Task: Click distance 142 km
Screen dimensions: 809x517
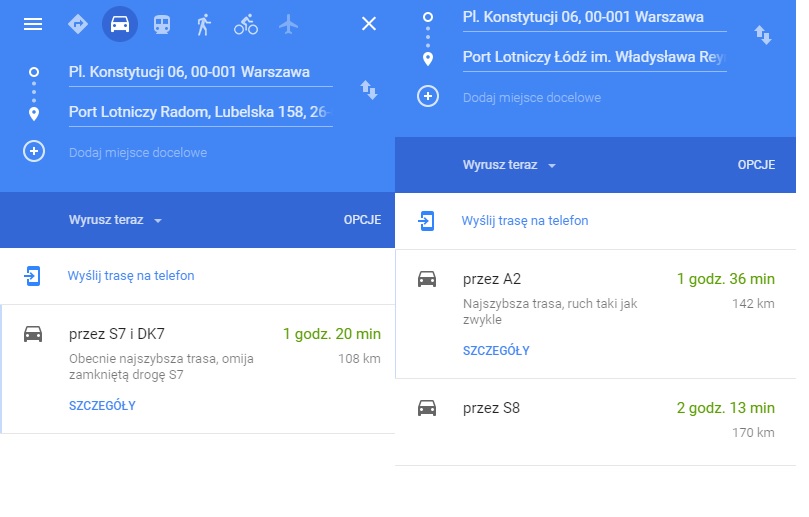Action: coord(753,304)
